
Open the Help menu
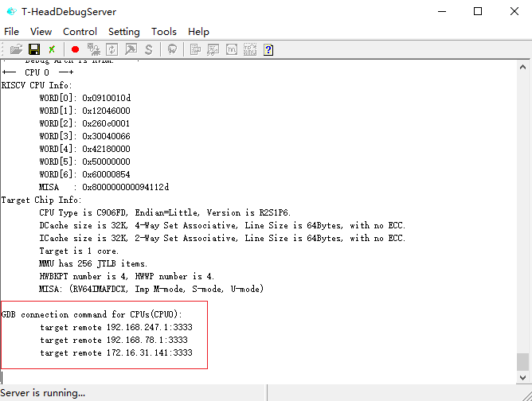(198, 31)
